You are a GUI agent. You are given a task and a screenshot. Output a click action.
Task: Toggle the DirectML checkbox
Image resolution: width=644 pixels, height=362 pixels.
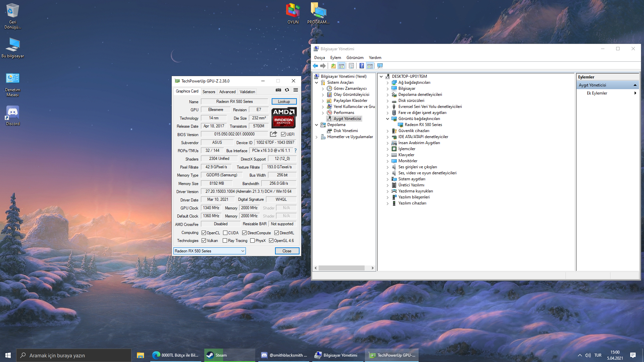point(276,233)
